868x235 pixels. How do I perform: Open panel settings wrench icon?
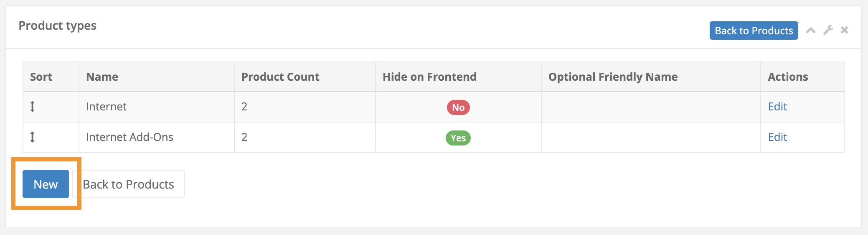[828, 30]
